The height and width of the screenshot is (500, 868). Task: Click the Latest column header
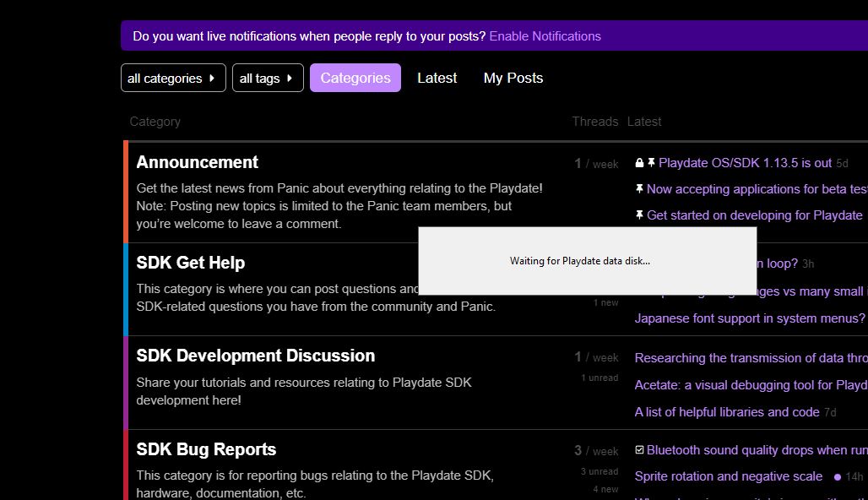coord(644,122)
